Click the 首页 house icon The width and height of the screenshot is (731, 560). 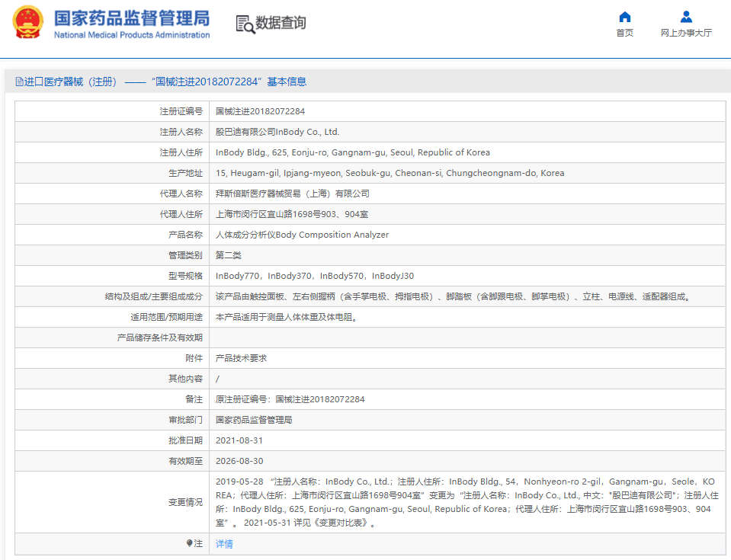(x=624, y=17)
